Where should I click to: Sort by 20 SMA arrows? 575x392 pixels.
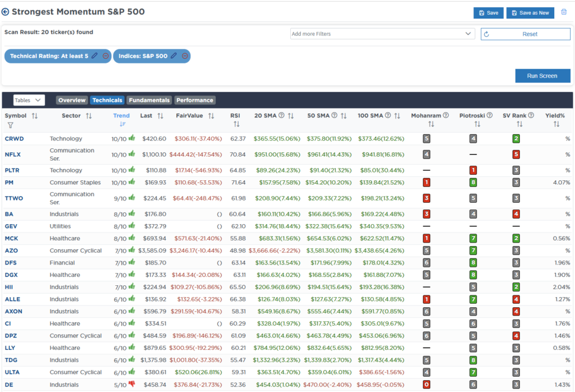tap(291, 116)
